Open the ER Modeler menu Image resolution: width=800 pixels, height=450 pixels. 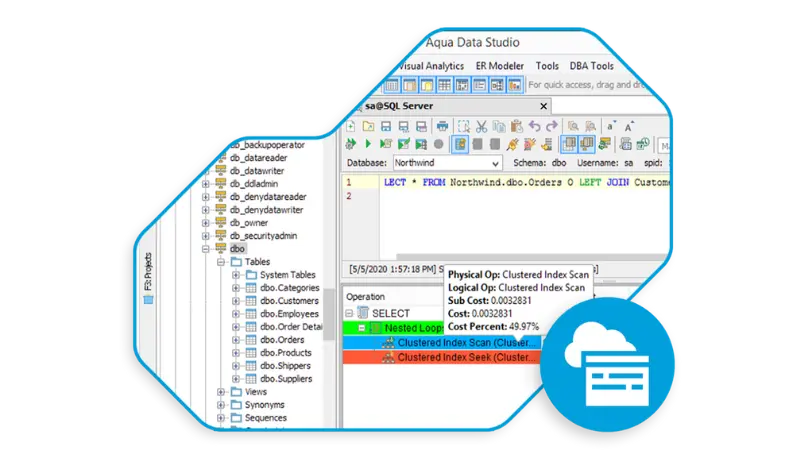click(499, 66)
